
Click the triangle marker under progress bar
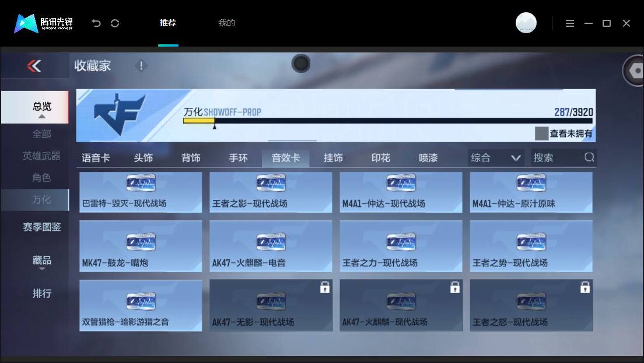[x=215, y=127]
